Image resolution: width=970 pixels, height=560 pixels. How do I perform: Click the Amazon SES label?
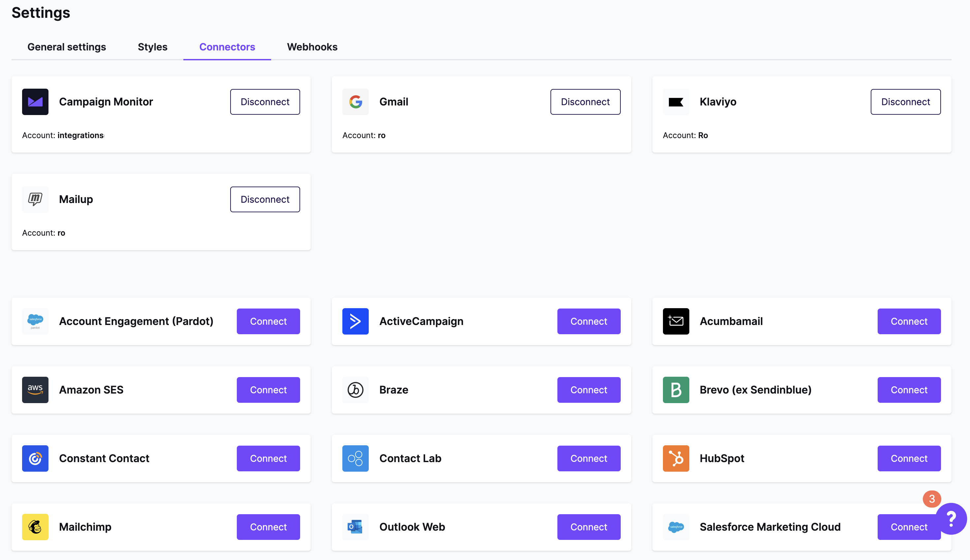[x=91, y=390]
